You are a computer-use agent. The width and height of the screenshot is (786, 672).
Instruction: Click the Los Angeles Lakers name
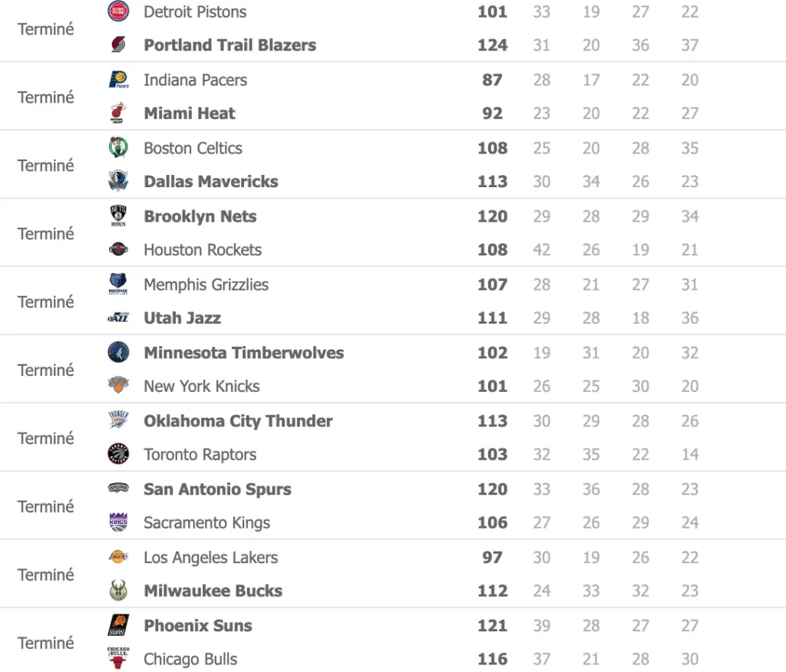click(x=211, y=558)
